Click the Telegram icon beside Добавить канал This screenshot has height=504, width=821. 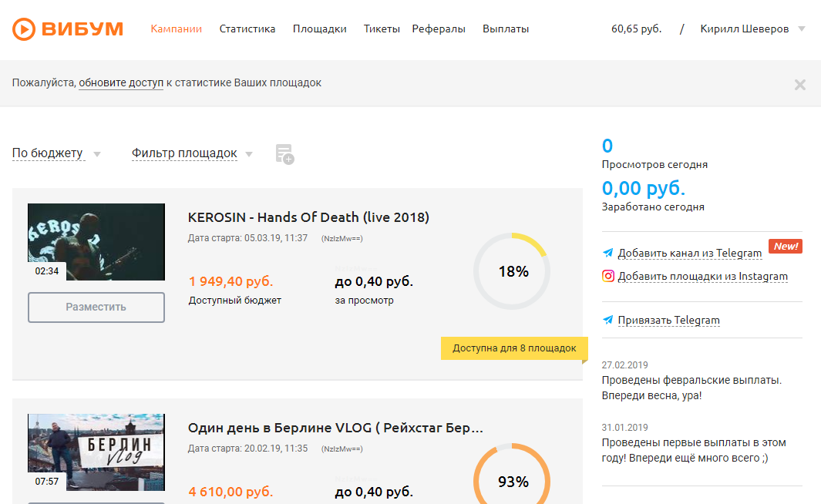[x=608, y=253]
